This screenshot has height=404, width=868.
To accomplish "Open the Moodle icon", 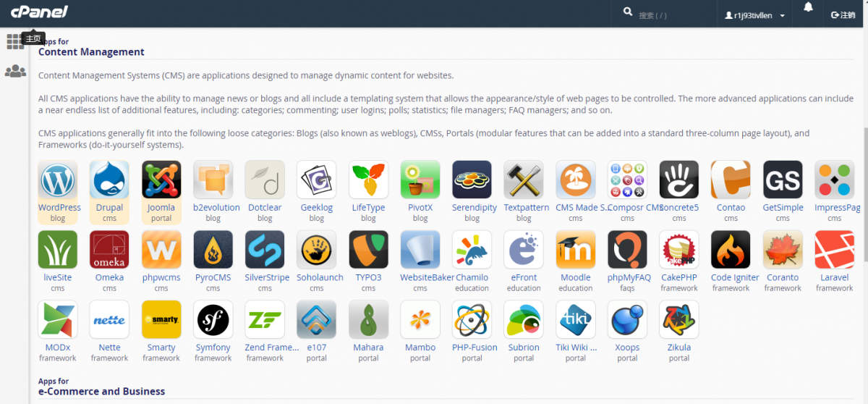I will click(576, 250).
